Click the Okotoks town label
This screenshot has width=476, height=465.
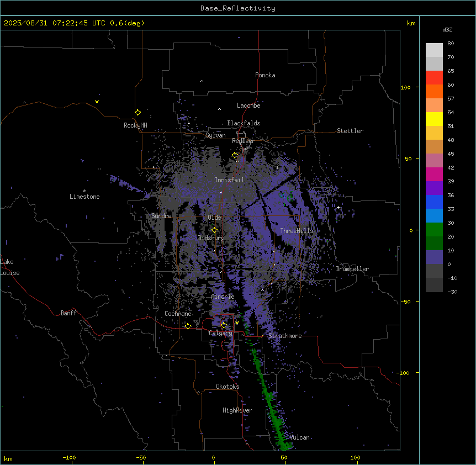pyautogui.click(x=228, y=387)
